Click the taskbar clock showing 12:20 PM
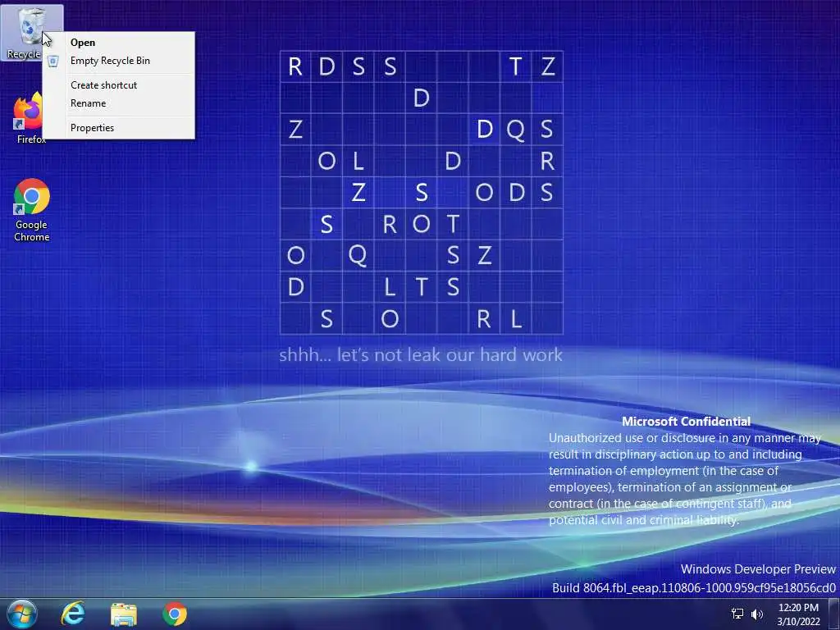This screenshot has height=630, width=840. 798,614
